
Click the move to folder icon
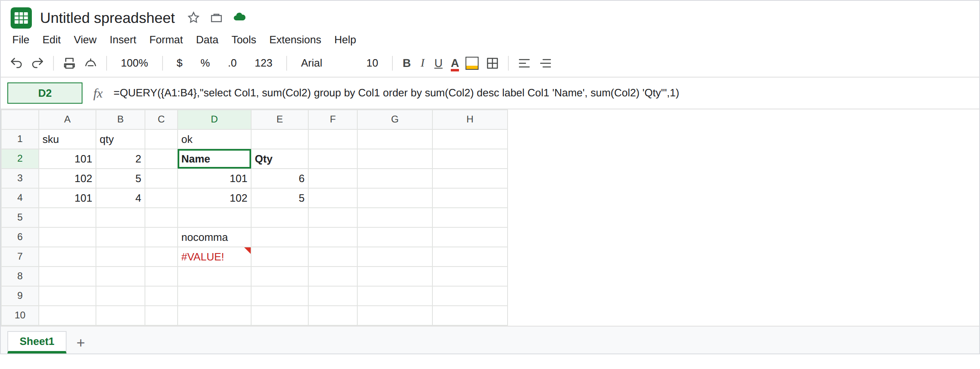click(216, 18)
